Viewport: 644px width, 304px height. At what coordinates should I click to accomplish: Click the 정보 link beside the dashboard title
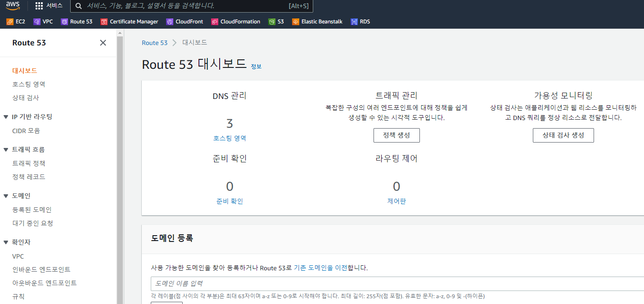coord(256,67)
